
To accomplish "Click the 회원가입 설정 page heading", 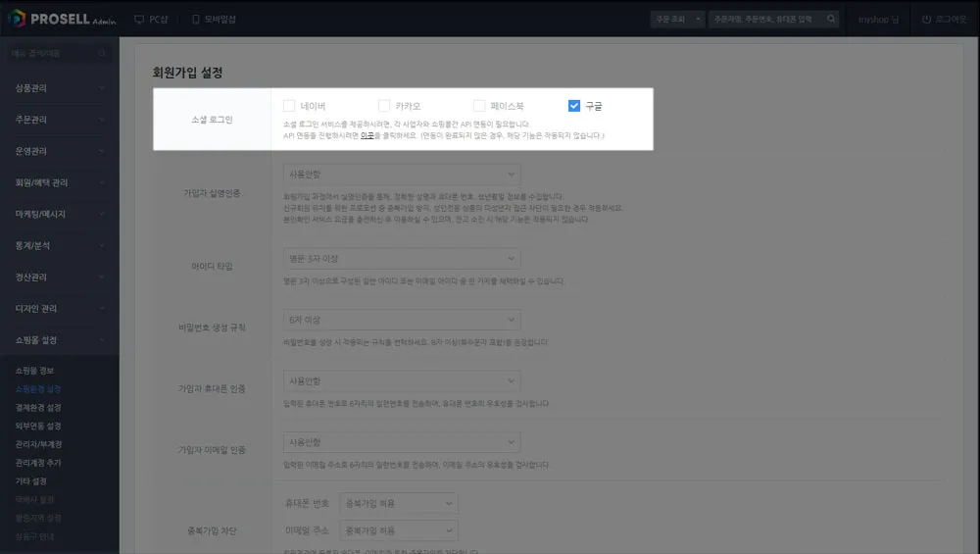I will click(x=187, y=73).
